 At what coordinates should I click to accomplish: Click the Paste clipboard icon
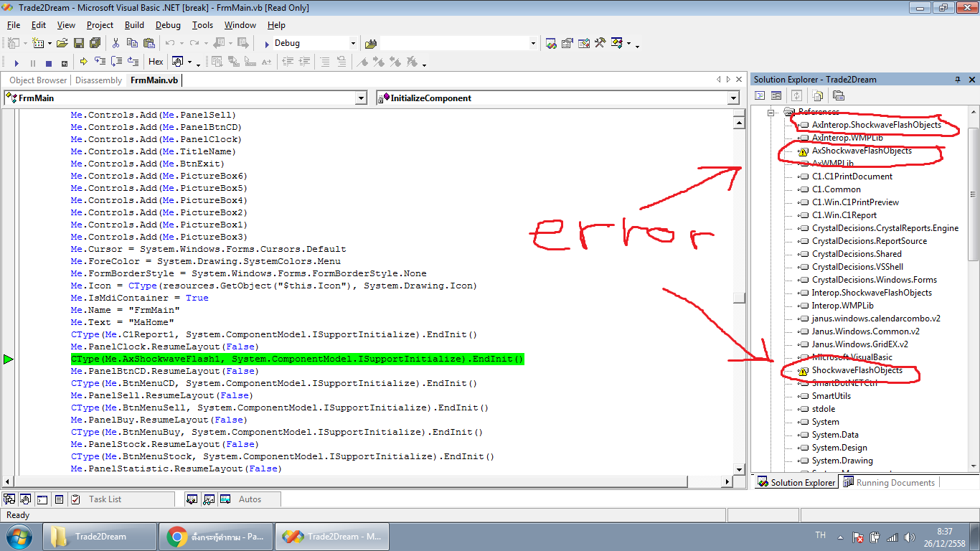click(x=149, y=43)
